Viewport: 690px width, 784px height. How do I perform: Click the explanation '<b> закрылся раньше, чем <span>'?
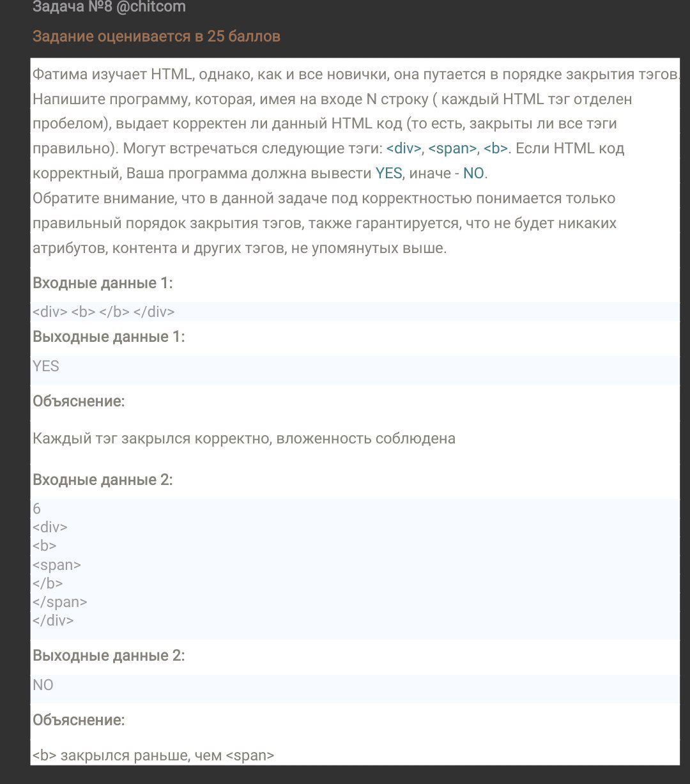(153, 755)
